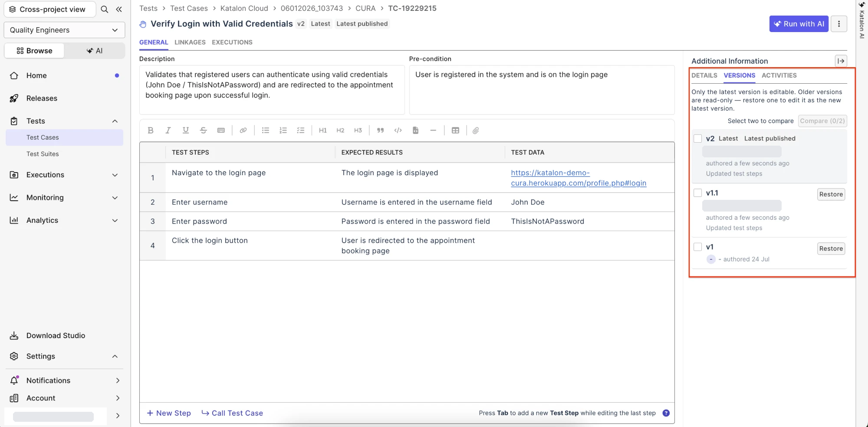The image size is (868, 427).
Task: Open the katalon-demo-cura login URL link
Action: [x=579, y=178]
